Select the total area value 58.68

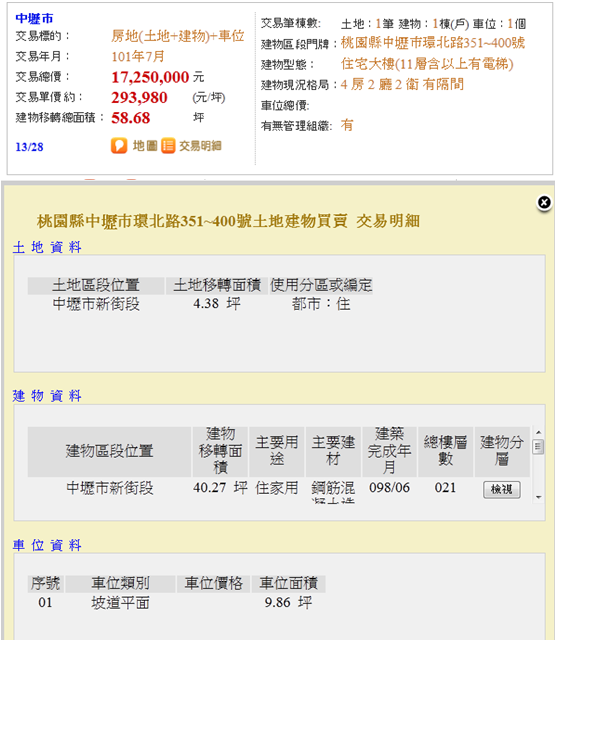pos(130,118)
